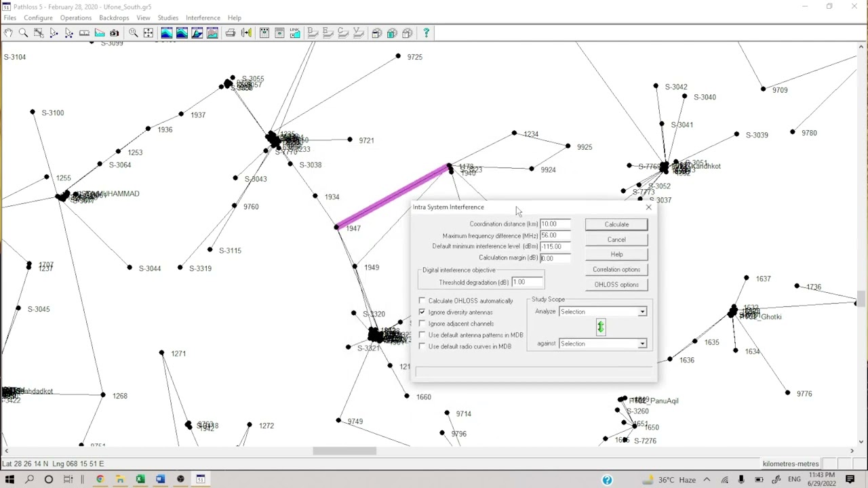Check Ignore adjacent channels
The height and width of the screenshot is (488, 868).
coord(422,323)
